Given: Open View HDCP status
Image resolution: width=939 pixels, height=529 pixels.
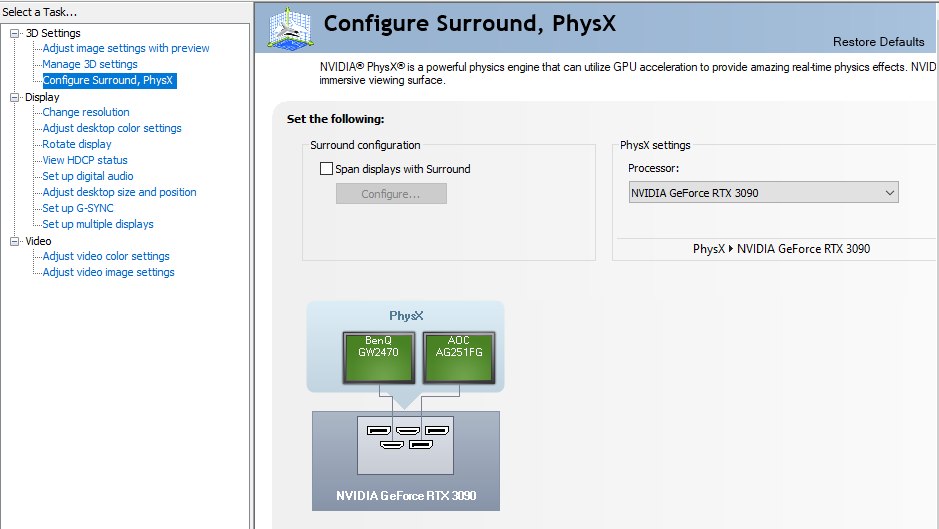Looking at the screenshot, I should (x=84, y=160).
